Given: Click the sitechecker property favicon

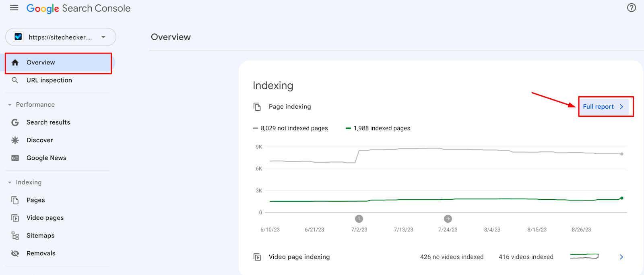Looking at the screenshot, I should [18, 37].
